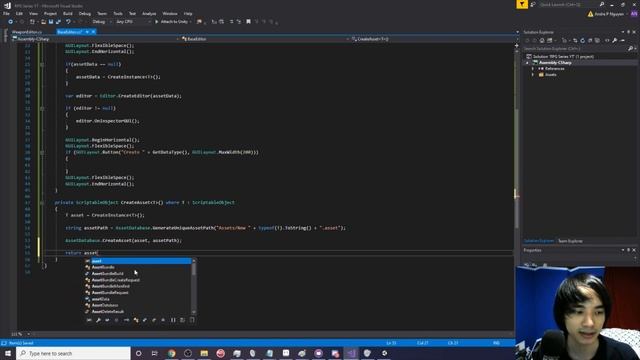Switch to the WeaponEditor.cs tab

pyautogui.click(x=27, y=32)
